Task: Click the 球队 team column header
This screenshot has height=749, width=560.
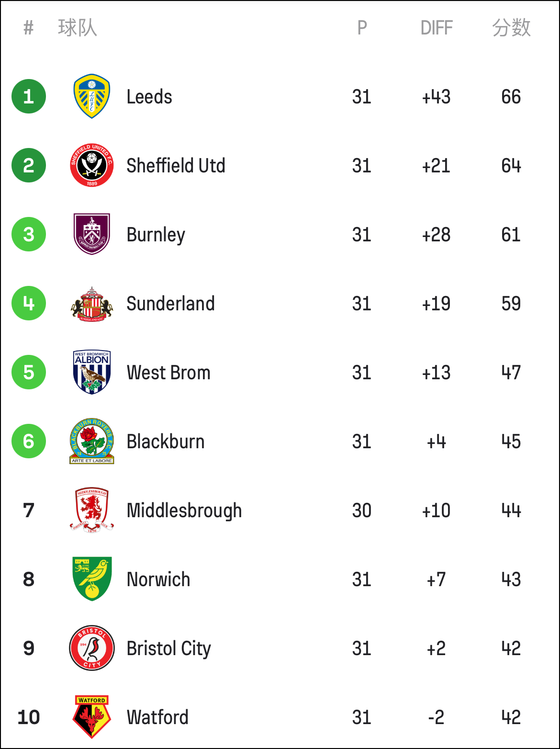Action: click(x=78, y=28)
